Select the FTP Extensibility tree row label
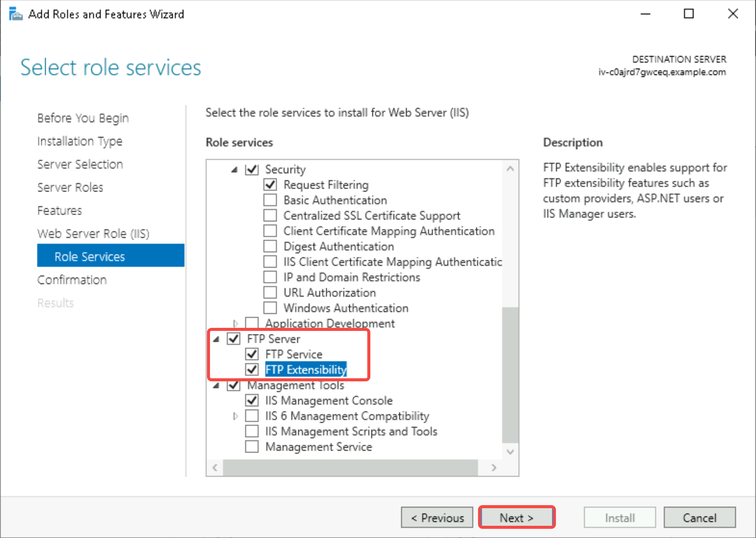The height and width of the screenshot is (538, 756). click(x=306, y=369)
